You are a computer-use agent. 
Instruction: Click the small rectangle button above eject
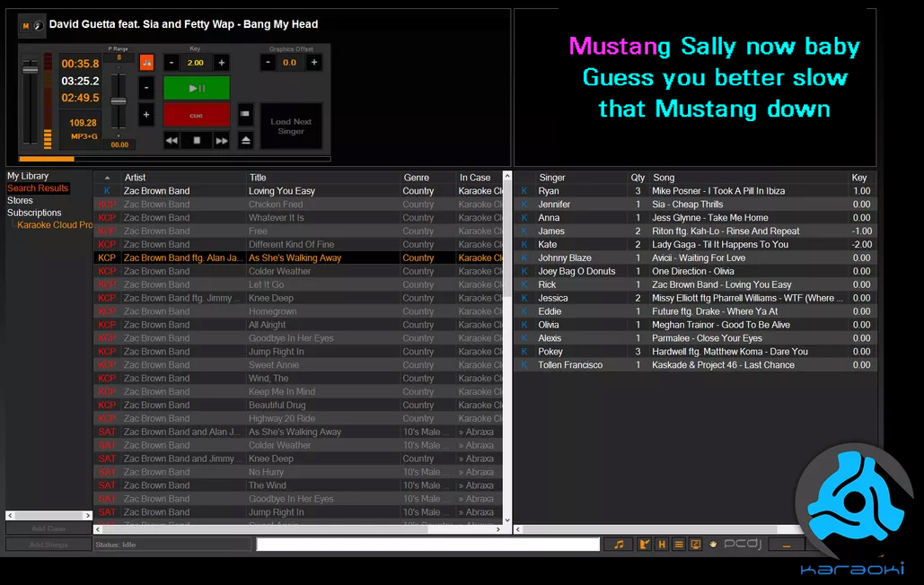[x=245, y=114]
